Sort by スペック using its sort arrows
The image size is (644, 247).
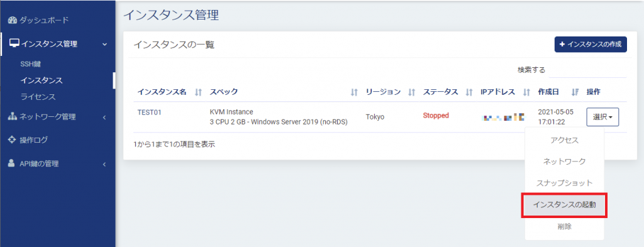pyautogui.click(x=355, y=92)
